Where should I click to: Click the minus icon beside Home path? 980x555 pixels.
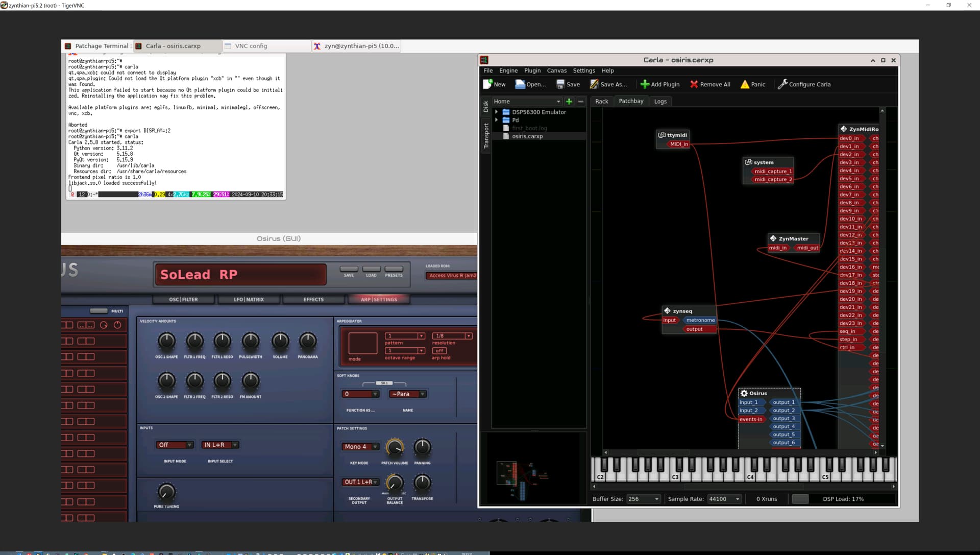580,102
